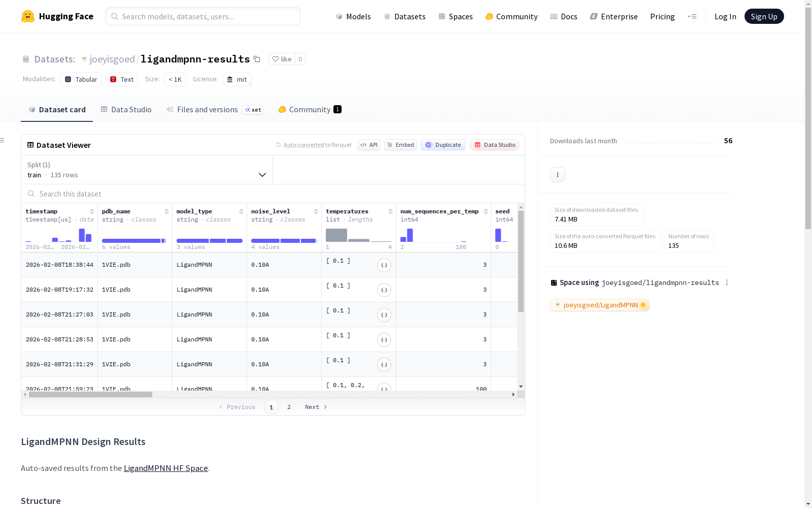812x508 pixels.
Task: Select the 2026-02-08T21:31:29 timestamp cell
Action: point(59,365)
